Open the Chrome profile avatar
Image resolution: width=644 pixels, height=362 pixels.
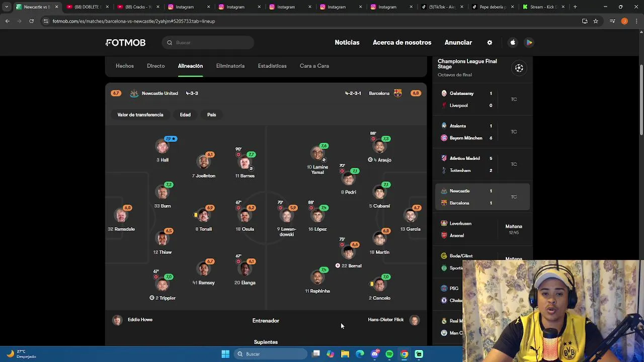[x=624, y=21]
